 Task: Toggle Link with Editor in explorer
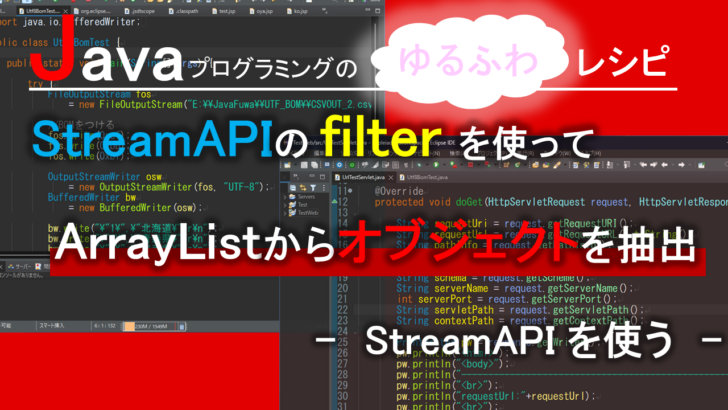tap(303, 188)
